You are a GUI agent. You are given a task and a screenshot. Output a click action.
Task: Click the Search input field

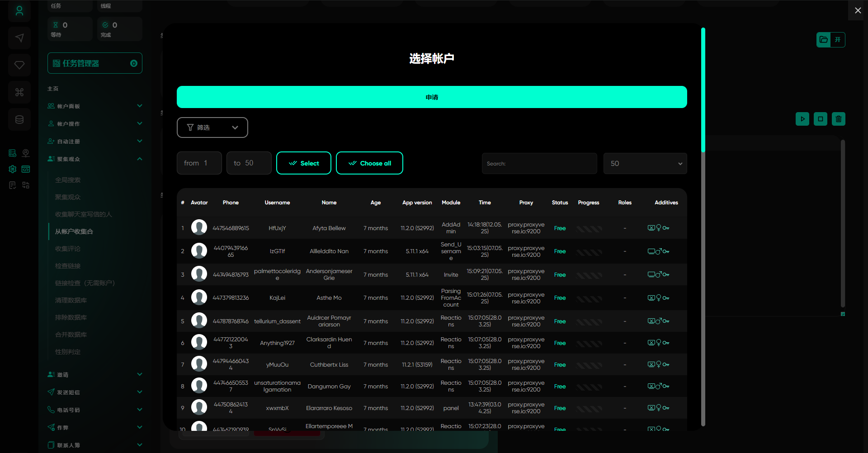pos(539,164)
